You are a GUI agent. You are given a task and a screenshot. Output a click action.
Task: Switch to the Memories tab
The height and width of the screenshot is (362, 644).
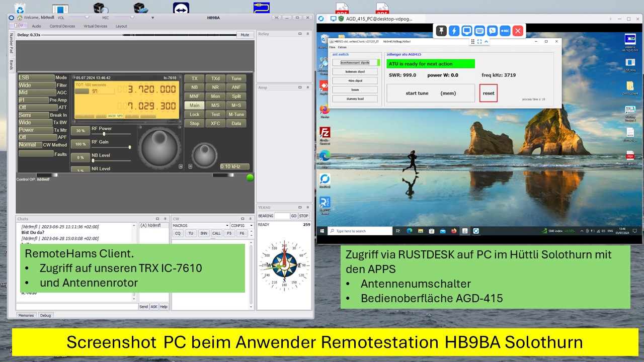click(x=26, y=315)
